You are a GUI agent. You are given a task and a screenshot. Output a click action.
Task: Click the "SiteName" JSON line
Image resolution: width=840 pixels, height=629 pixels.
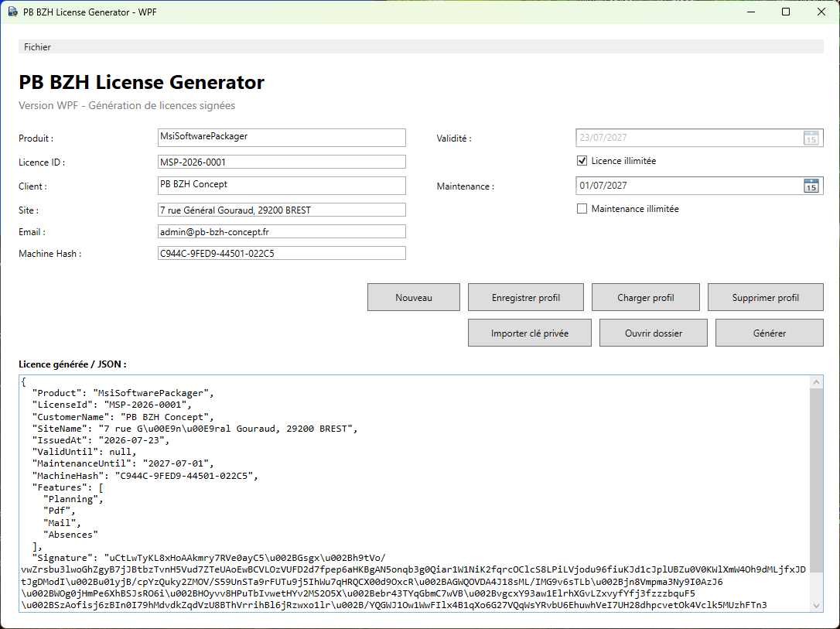[x=194, y=428]
